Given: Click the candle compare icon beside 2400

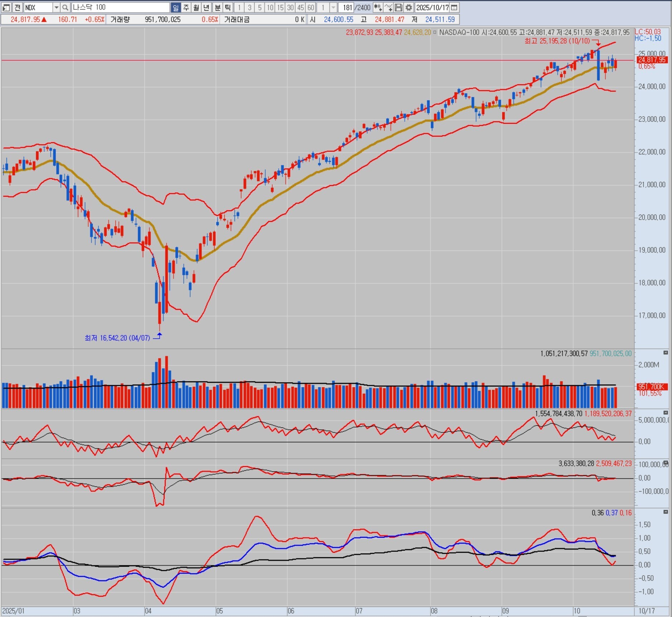Looking at the screenshot, I should tap(378, 8).
